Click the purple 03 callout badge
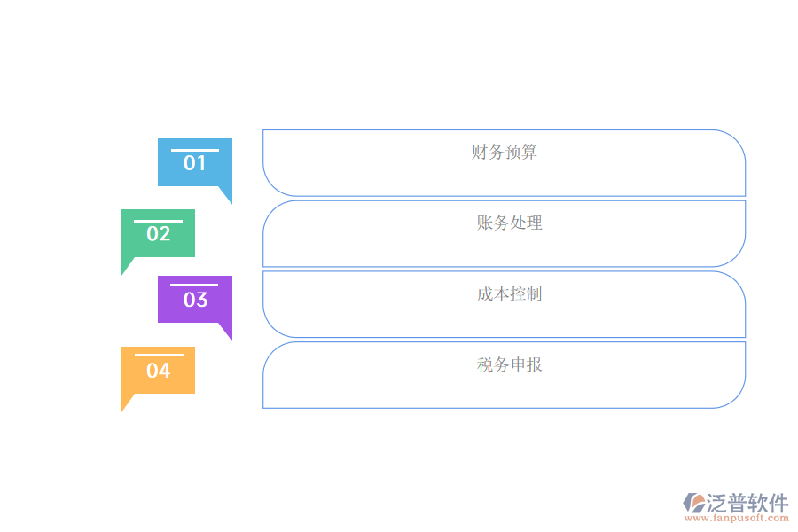Image resolution: width=798 pixels, height=532 pixels. point(195,300)
